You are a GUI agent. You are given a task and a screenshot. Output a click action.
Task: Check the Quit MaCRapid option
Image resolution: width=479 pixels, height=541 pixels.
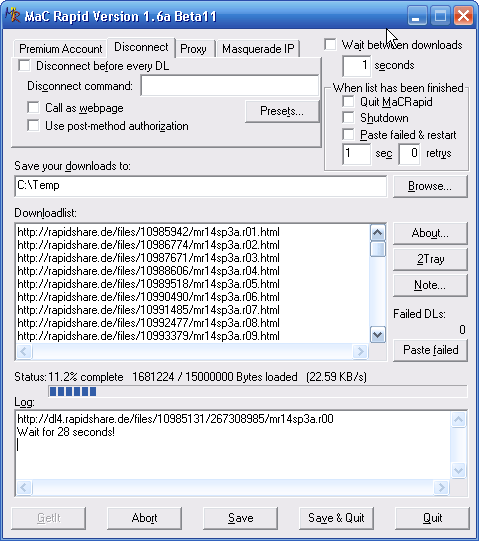pos(348,102)
